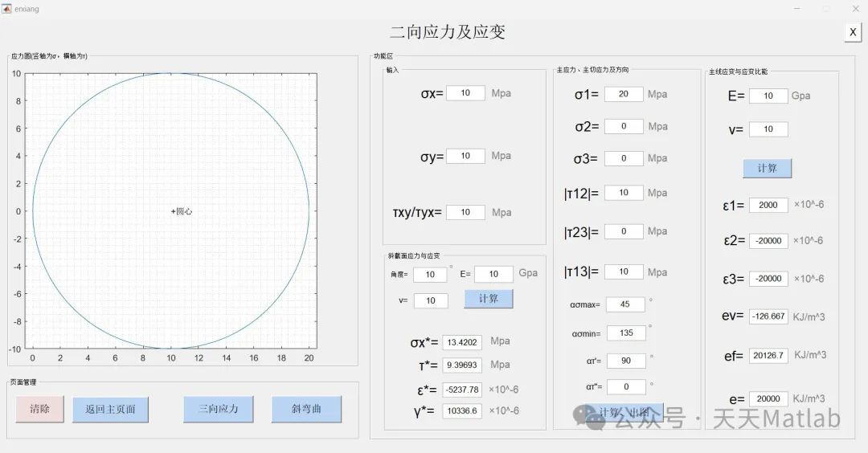Click the σx= label

coord(432,93)
